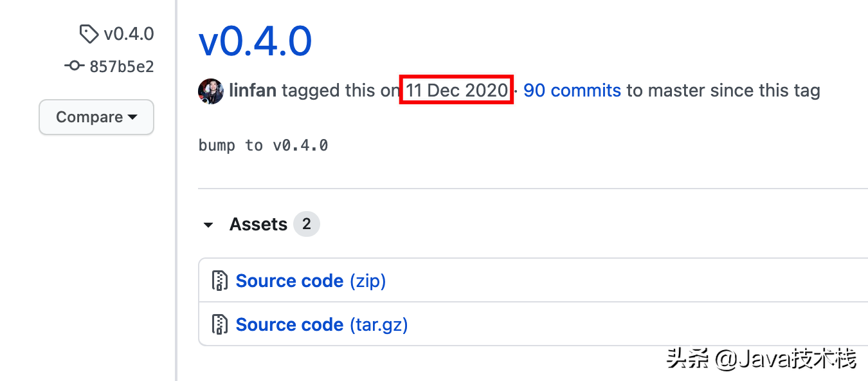
Task: Open the large v0.4.0 release title
Action: pos(255,42)
